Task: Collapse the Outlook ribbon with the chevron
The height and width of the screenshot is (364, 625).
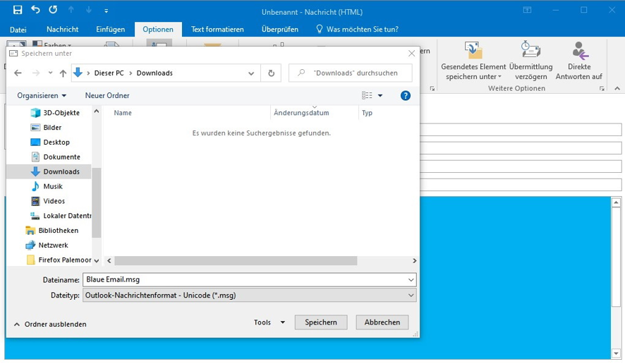Action: [617, 88]
